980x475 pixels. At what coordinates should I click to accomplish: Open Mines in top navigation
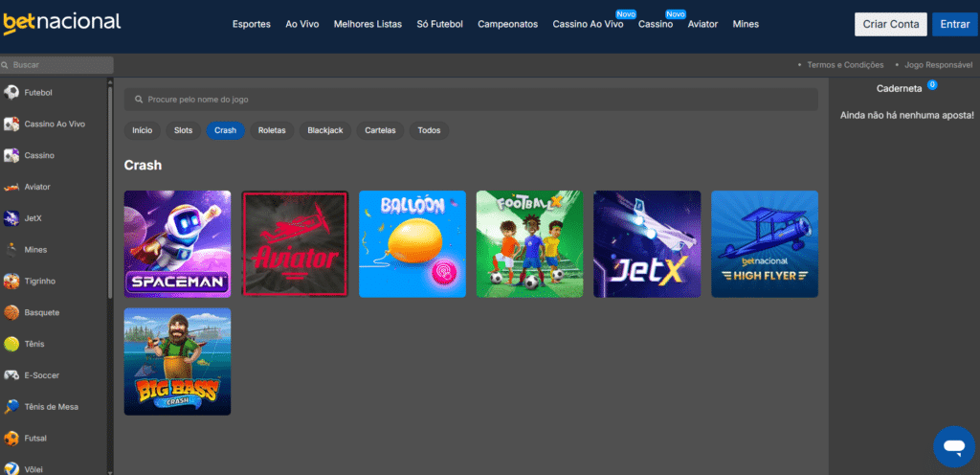pyautogui.click(x=746, y=24)
